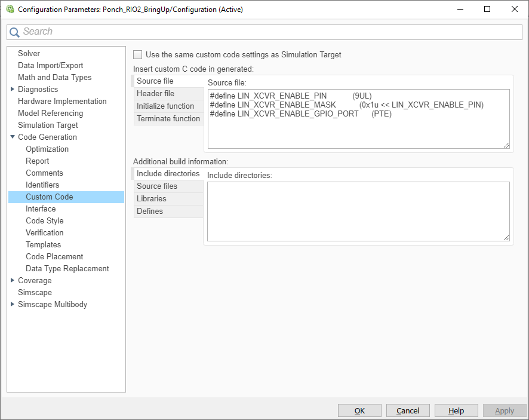Switch to the Terminate function tab
The height and width of the screenshot is (420, 529).
pyautogui.click(x=168, y=118)
